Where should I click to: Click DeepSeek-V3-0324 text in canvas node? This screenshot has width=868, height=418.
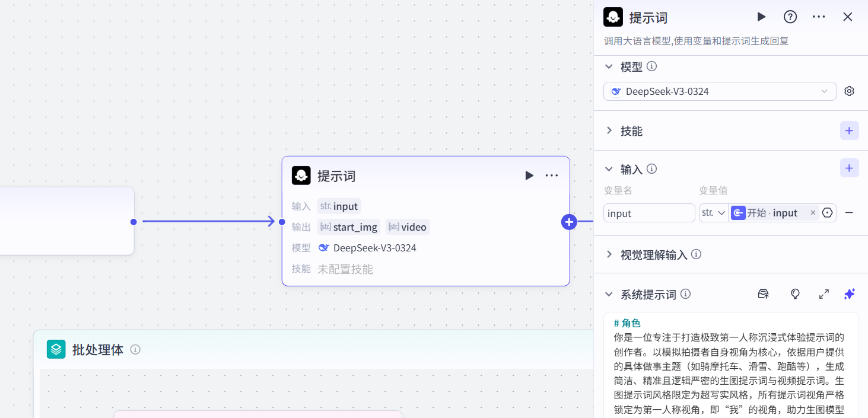pyautogui.click(x=375, y=248)
